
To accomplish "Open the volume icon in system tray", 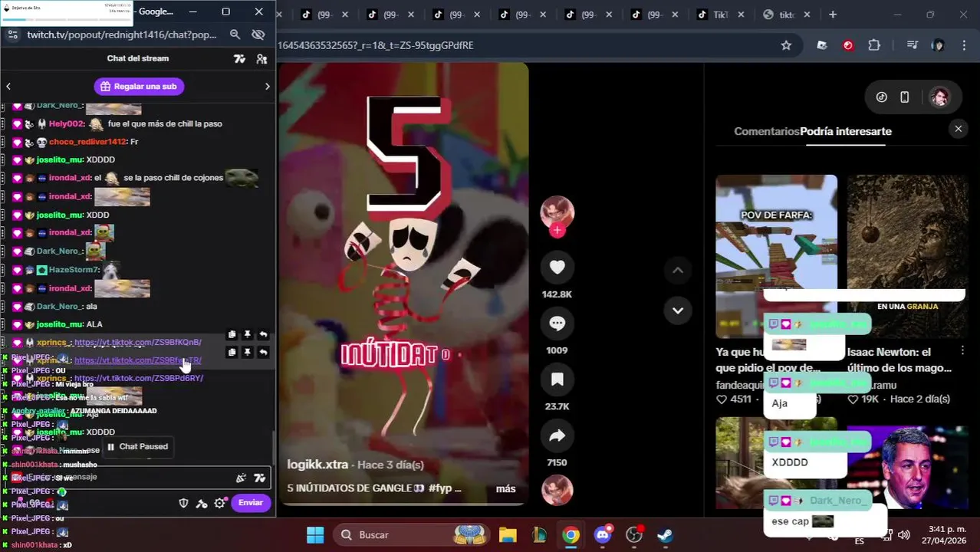I will point(904,534).
